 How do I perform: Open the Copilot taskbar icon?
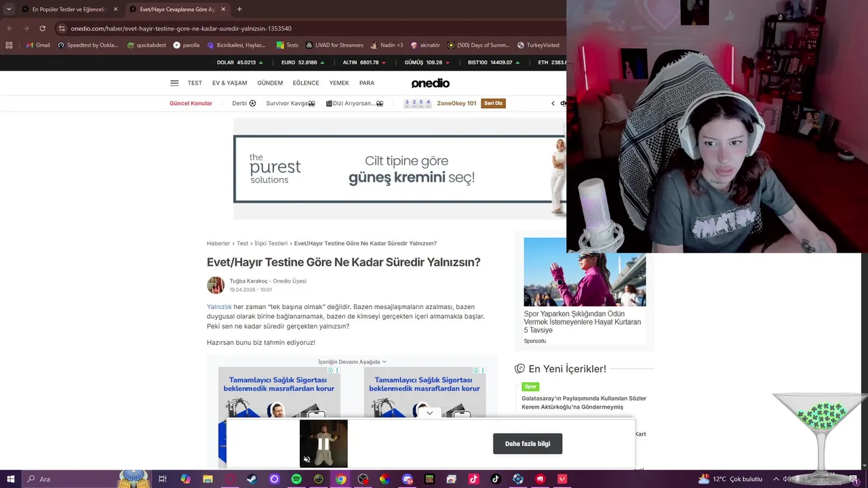(x=185, y=479)
